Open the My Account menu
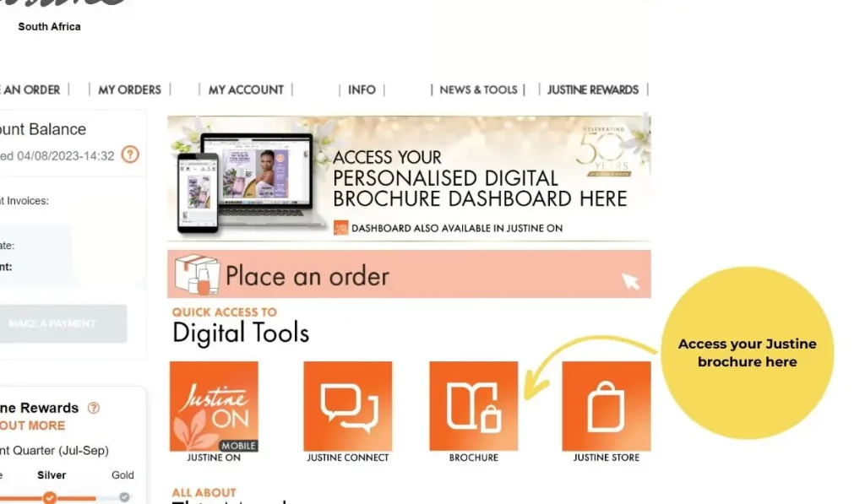Image resolution: width=865 pixels, height=504 pixels. click(246, 89)
